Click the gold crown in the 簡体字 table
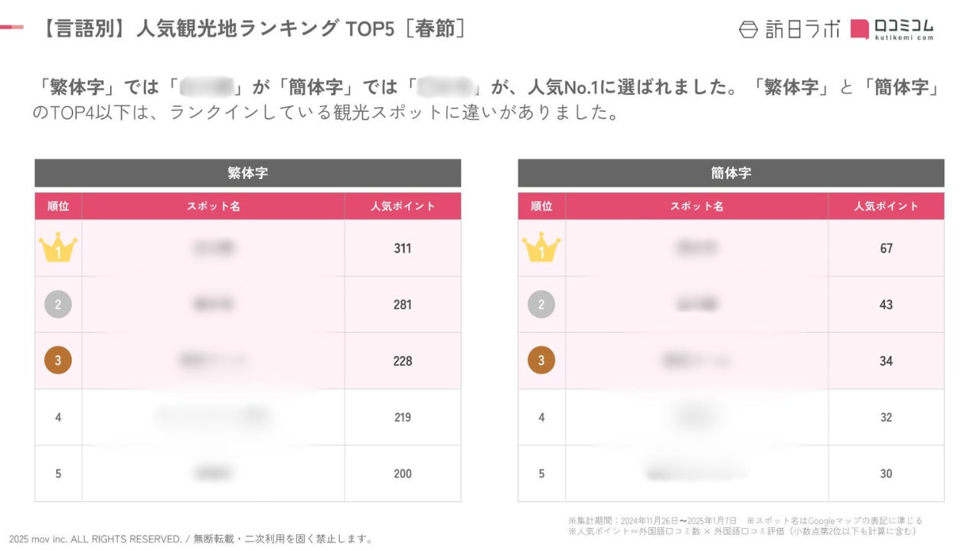Image resolution: width=980 pixels, height=551 pixels. 541,249
